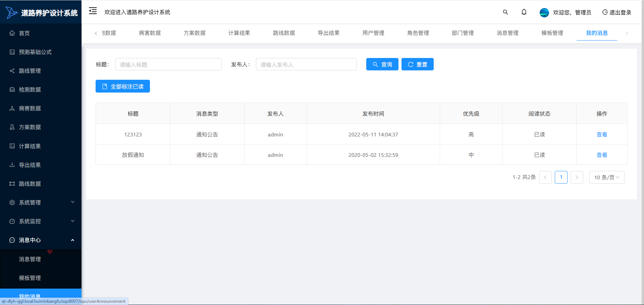
Task: Click the 路线数据 sidebar icon
Action: [x=12, y=184]
